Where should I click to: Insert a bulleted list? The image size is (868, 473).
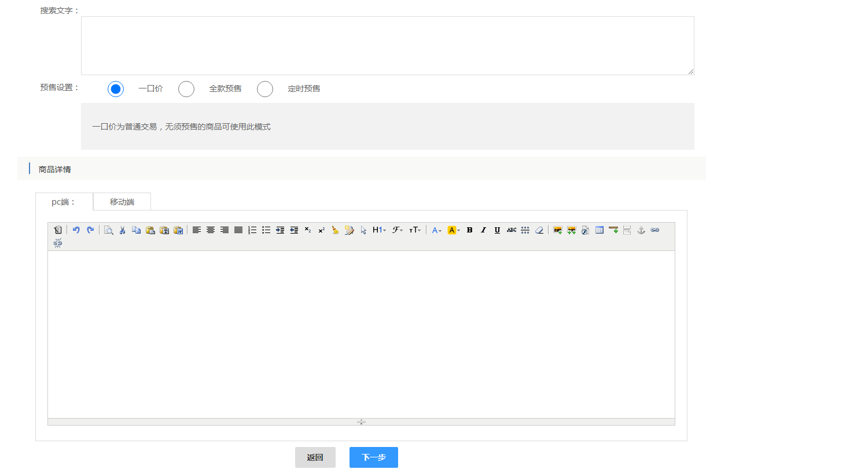coord(266,230)
